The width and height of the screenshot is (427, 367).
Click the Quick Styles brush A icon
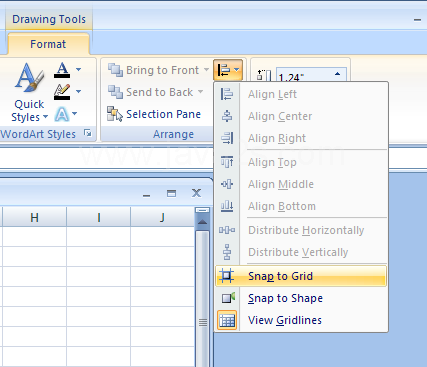(x=29, y=78)
